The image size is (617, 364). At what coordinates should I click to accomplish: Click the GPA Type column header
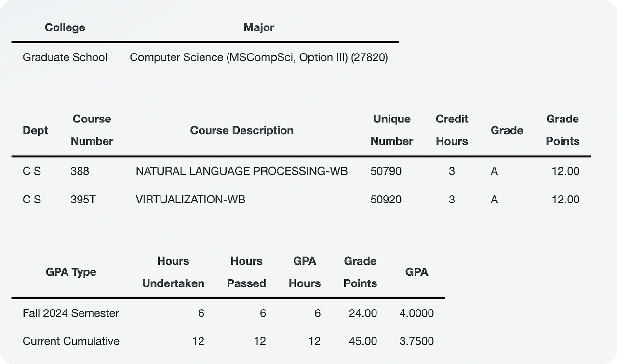click(x=71, y=272)
